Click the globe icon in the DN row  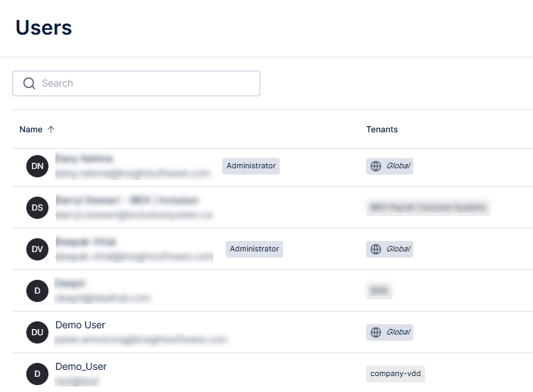(376, 166)
